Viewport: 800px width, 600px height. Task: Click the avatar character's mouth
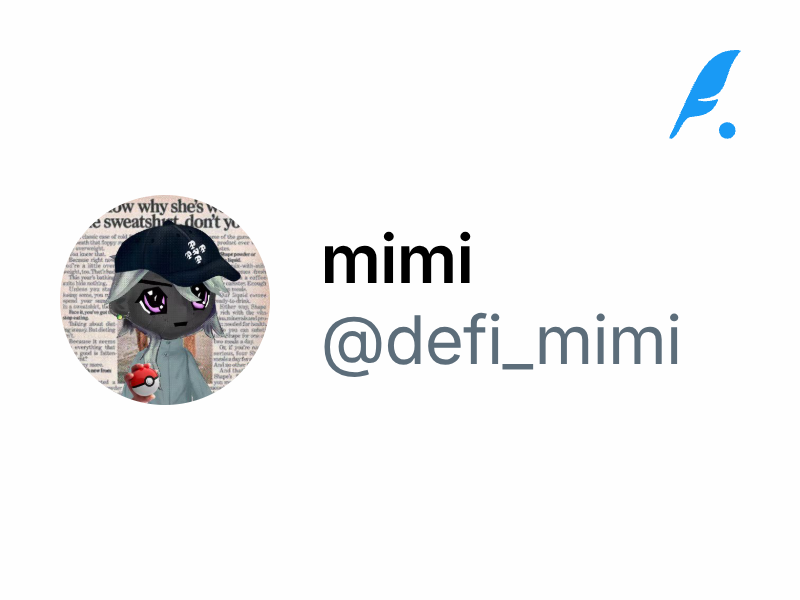pyautogui.click(x=180, y=324)
